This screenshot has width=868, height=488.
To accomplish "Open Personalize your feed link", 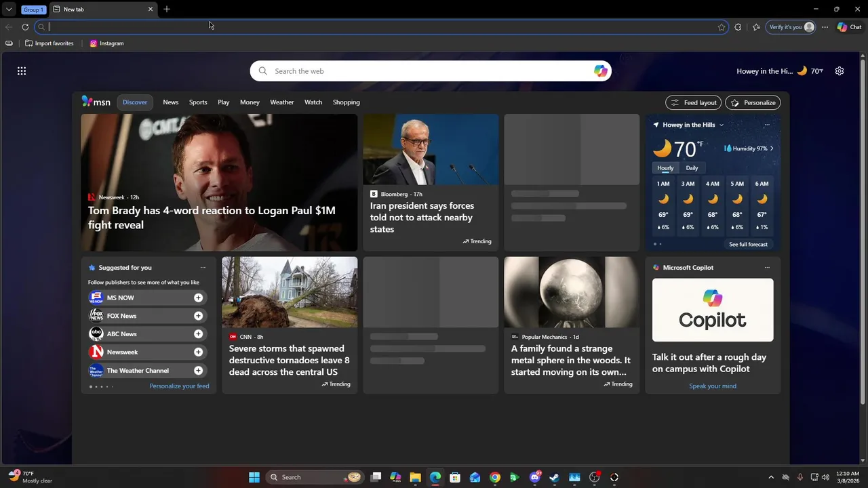I will click(x=179, y=386).
